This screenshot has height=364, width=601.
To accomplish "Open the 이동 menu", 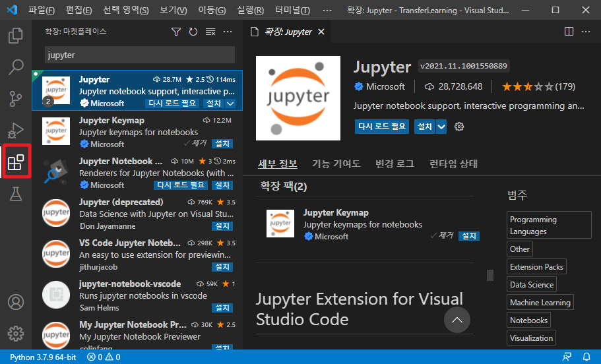I will pyautogui.click(x=212, y=11).
